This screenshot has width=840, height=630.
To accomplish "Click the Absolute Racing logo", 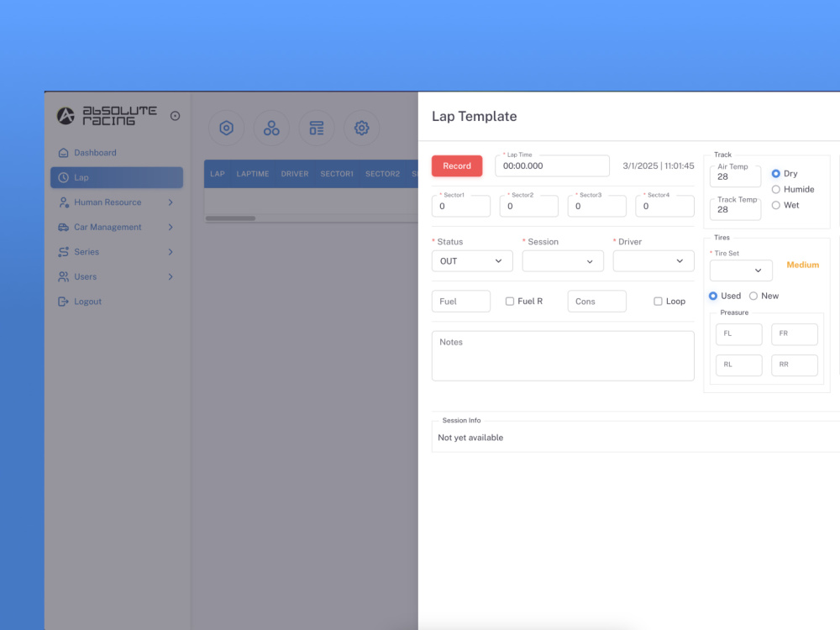I will [107, 116].
